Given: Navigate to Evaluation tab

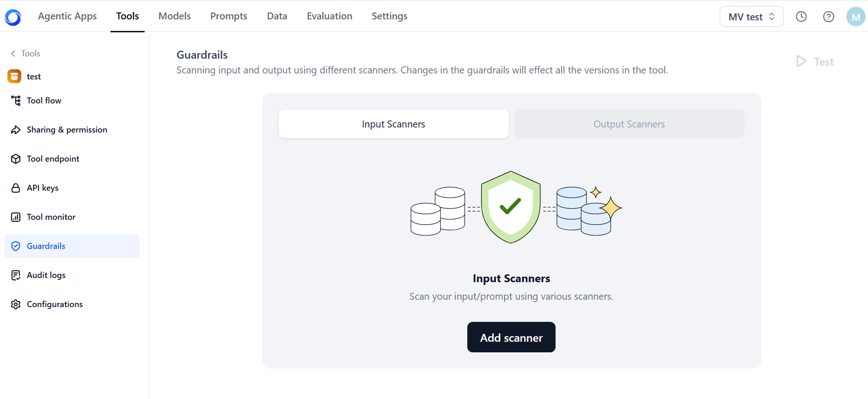Looking at the screenshot, I should click(330, 16).
